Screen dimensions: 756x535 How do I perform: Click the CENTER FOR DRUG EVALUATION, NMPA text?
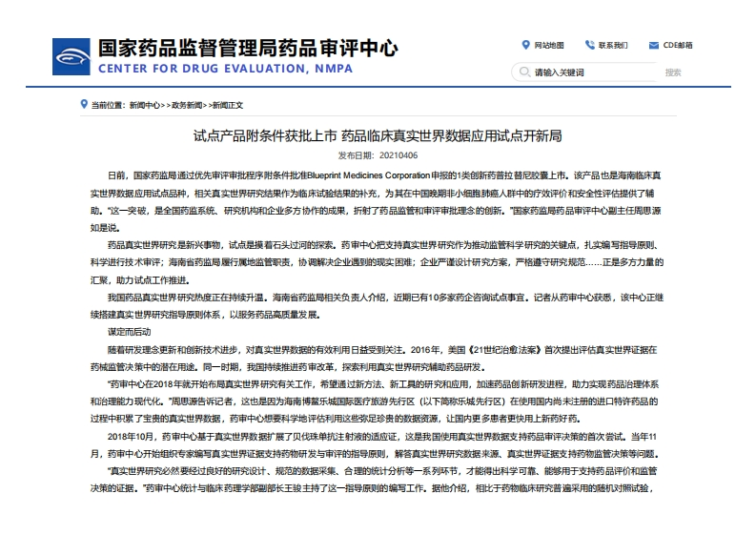[225, 69]
